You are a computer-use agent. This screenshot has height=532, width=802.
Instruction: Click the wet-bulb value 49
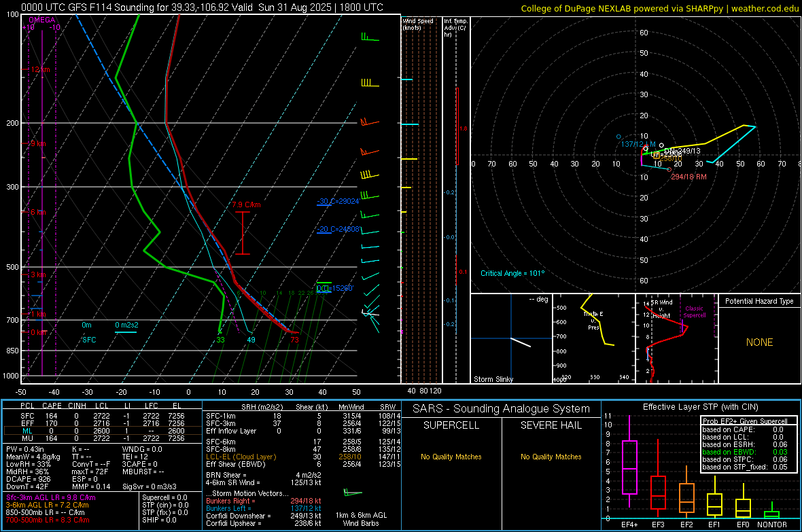251,340
